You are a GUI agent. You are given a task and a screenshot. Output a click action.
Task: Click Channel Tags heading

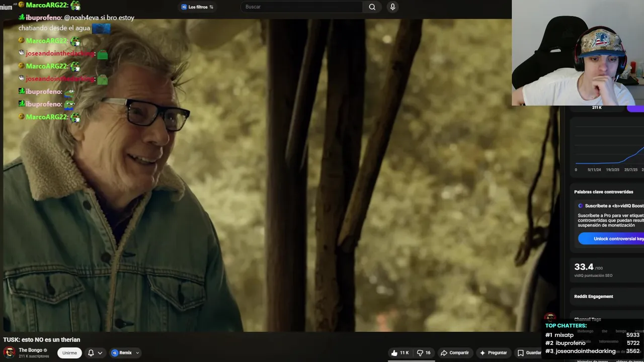pyautogui.click(x=588, y=319)
